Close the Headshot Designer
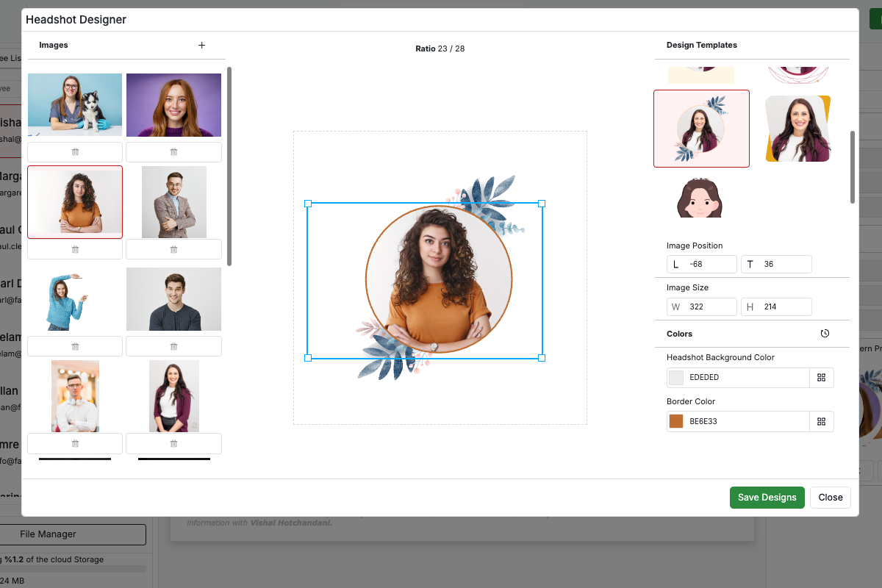Screen dimensions: 882x588 click(x=830, y=497)
